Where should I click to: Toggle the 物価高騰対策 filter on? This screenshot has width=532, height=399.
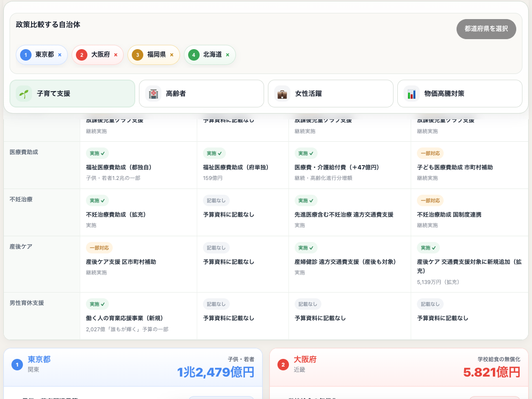[459, 94]
